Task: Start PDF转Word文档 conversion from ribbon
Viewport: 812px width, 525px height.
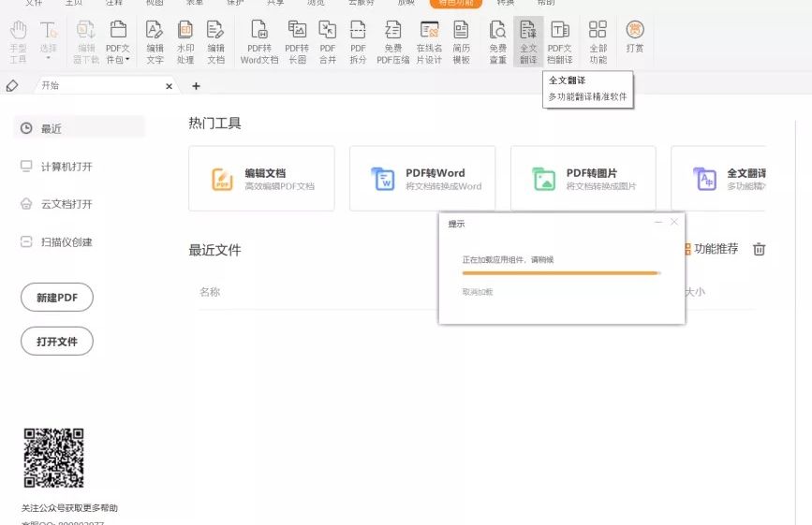Action: tap(258, 42)
